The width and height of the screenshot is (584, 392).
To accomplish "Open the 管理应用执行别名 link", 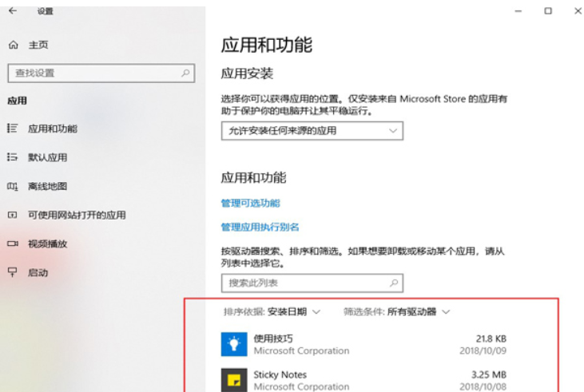I will pos(260,227).
